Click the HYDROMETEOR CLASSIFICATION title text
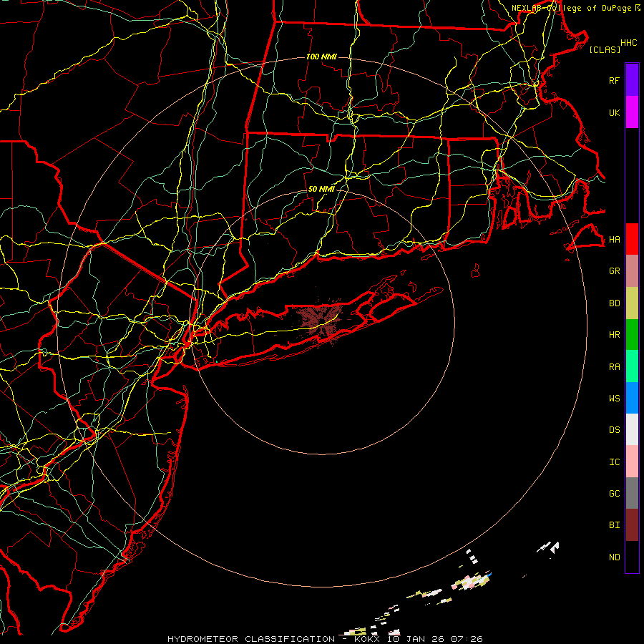The height and width of the screenshot is (644, 644). tap(251, 639)
